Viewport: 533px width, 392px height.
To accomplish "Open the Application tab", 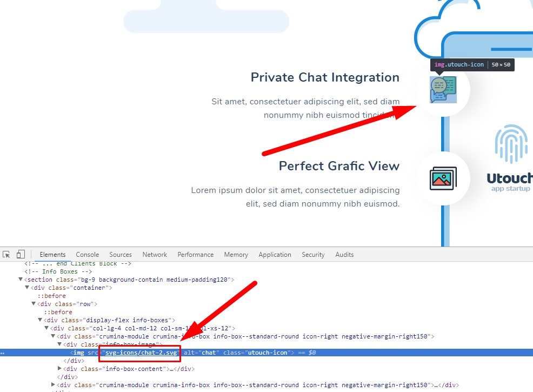I will coord(275,255).
